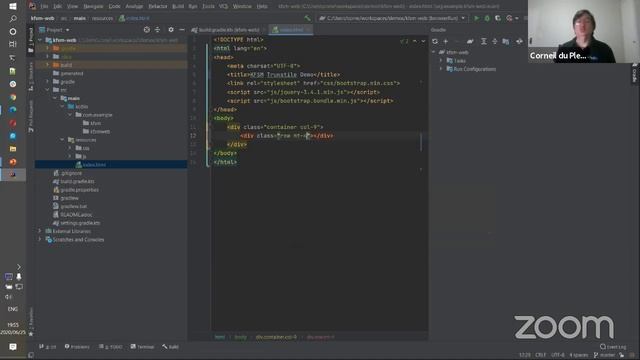
Task: Open the Edit menu
Action: 58,6
